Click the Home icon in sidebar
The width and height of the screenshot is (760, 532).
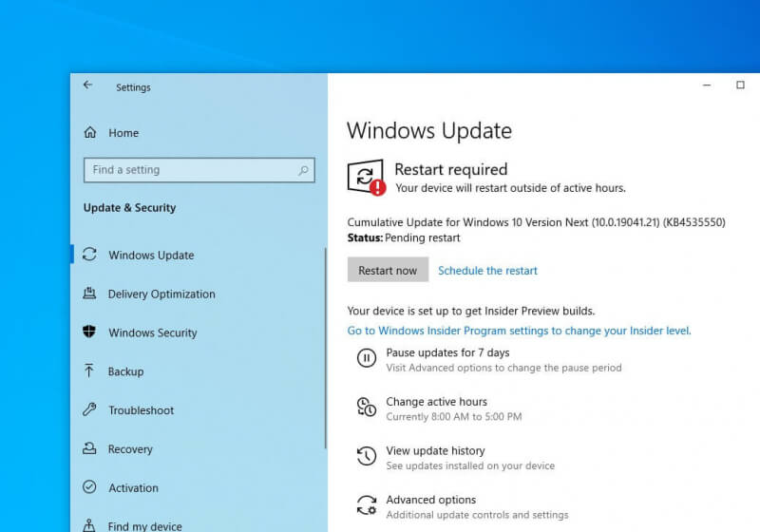[x=90, y=133]
